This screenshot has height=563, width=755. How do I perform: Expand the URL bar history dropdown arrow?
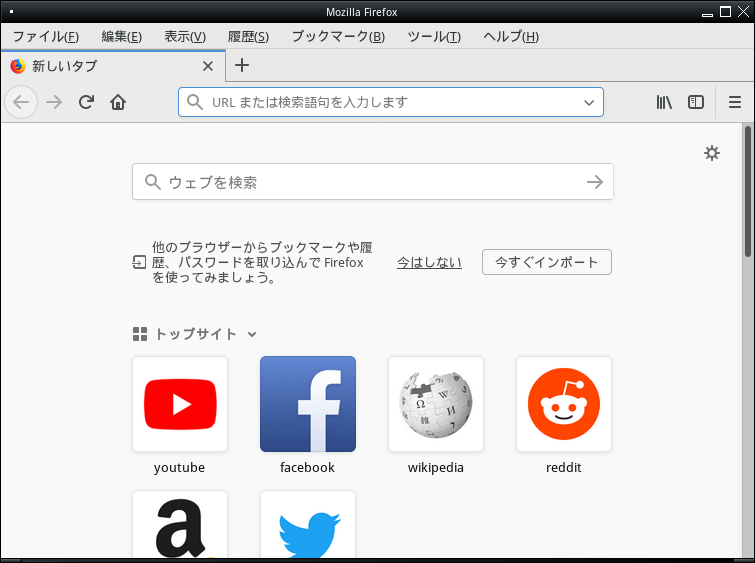pos(589,102)
